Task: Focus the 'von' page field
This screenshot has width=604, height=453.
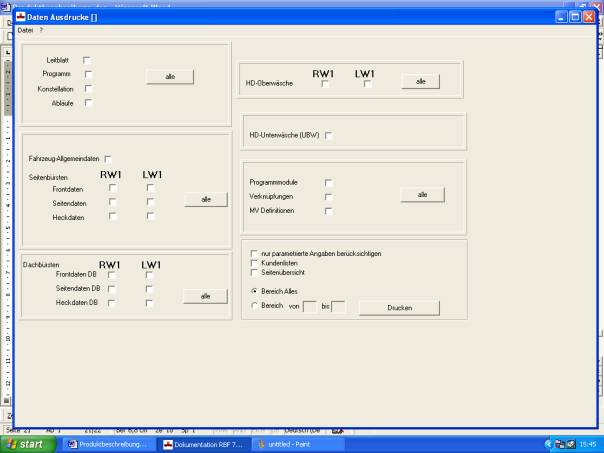Action: pyautogui.click(x=310, y=307)
